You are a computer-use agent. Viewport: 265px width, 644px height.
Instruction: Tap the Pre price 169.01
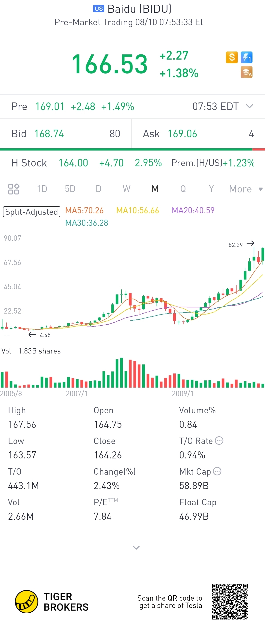coord(50,106)
